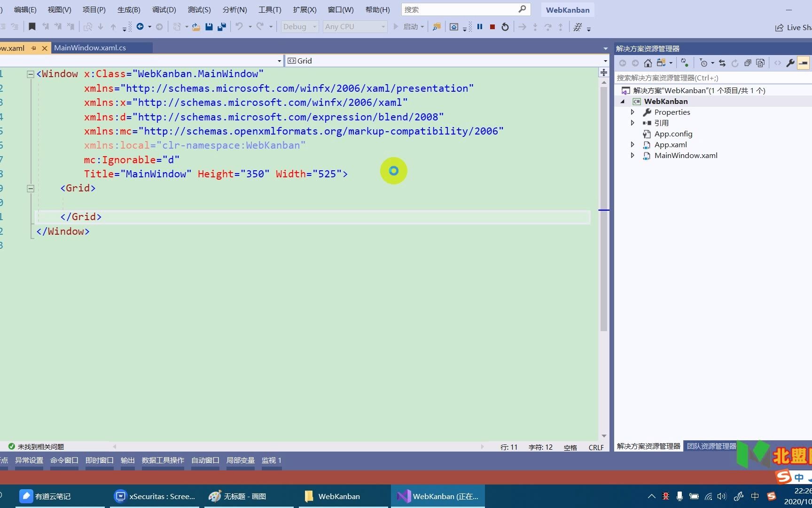Image resolution: width=812 pixels, height=508 pixels.
Task: Open the 监视 1 watch tab
Action: click(x=272, y=460)
